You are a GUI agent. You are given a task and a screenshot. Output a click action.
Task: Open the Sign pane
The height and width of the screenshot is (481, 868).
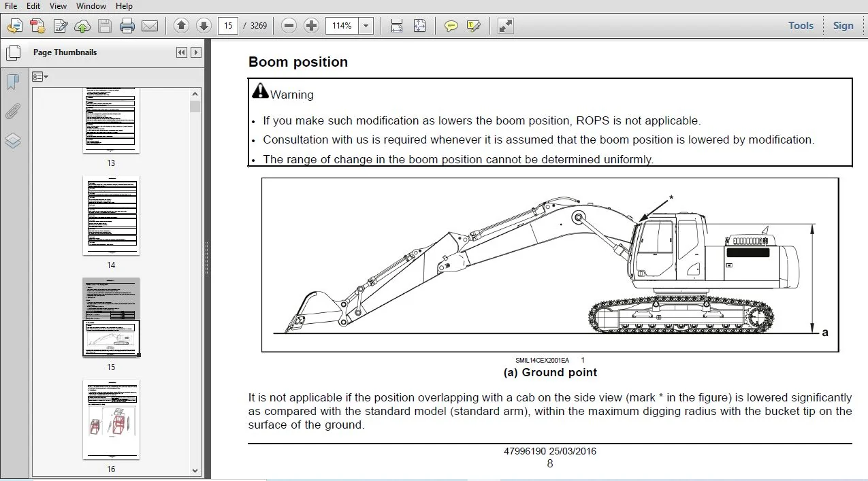click(x=843, y=26)
